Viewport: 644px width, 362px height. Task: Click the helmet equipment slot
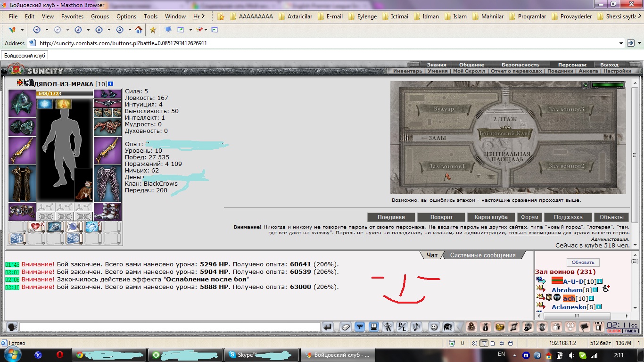pyautogui.click(x=22, y=103)
